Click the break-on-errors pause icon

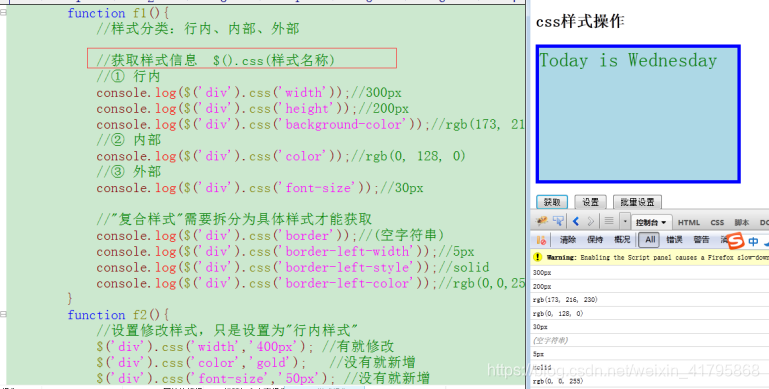(541, 240)
